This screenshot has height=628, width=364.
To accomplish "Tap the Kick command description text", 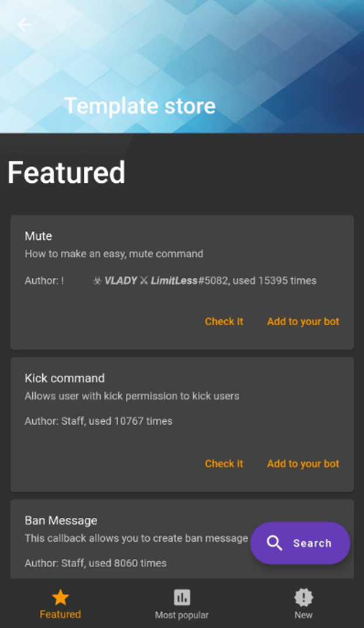I will 132,396.
